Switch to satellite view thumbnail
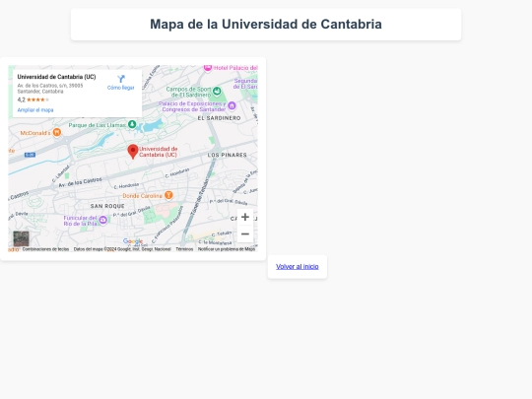The height and width of the screenshot is (399, 532). [21, 238]
